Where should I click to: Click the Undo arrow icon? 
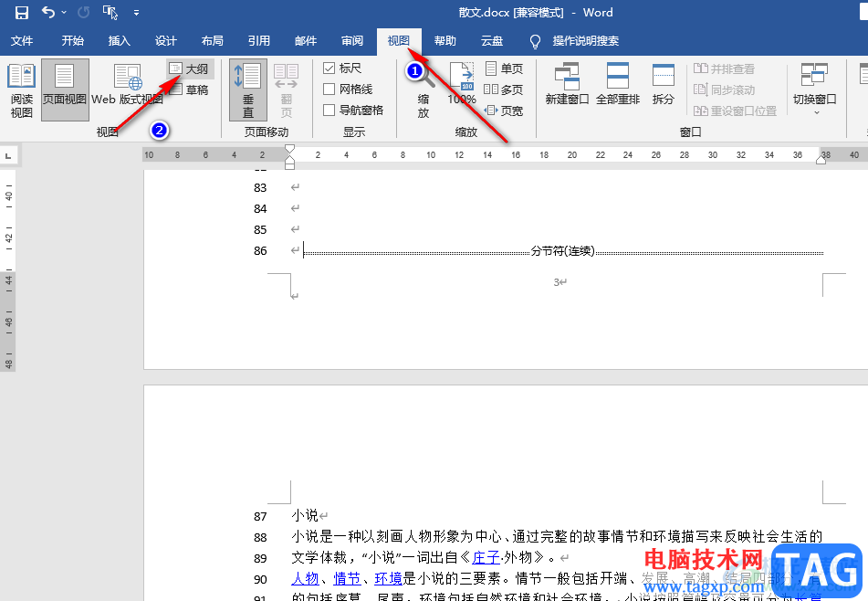[x=48, y=12]
